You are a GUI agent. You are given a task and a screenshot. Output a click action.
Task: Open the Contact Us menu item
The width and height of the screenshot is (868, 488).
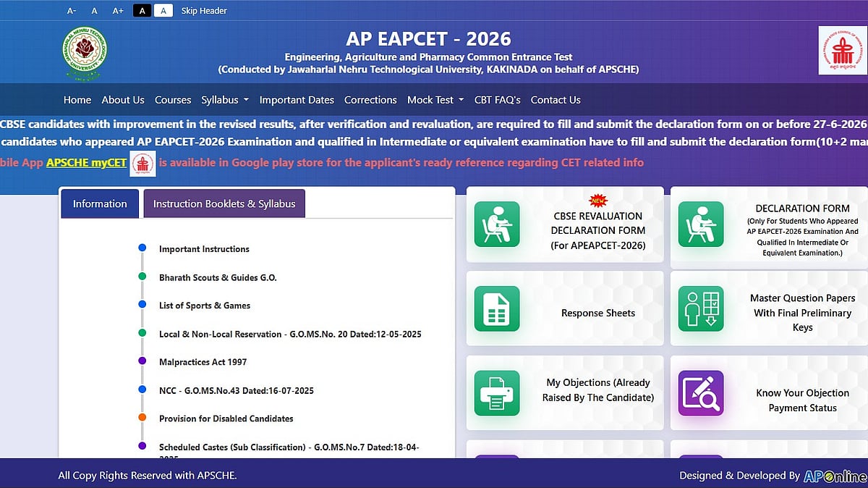point(556,100)
